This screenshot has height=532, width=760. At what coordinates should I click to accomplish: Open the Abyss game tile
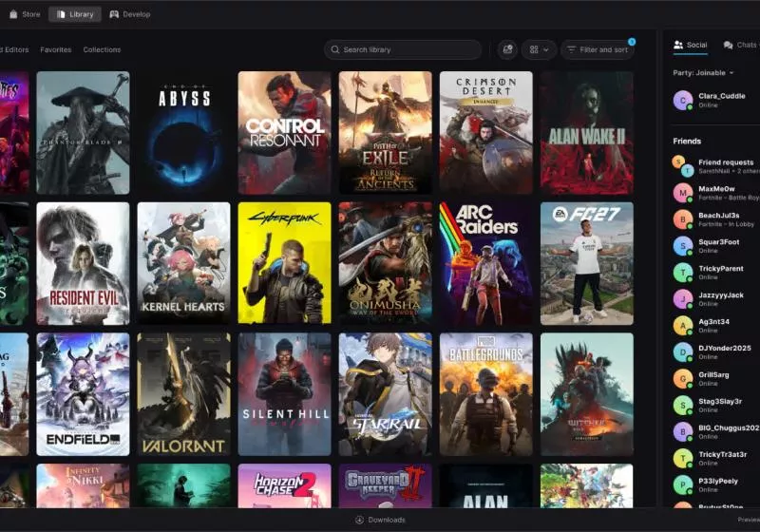[183, 133]
